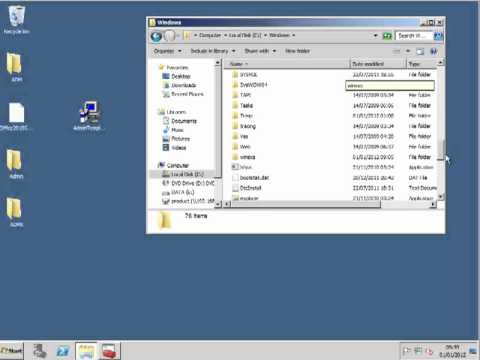
Task: Click New folder in the toolbar
Action: pyautogui.click(x=297, y=51)
